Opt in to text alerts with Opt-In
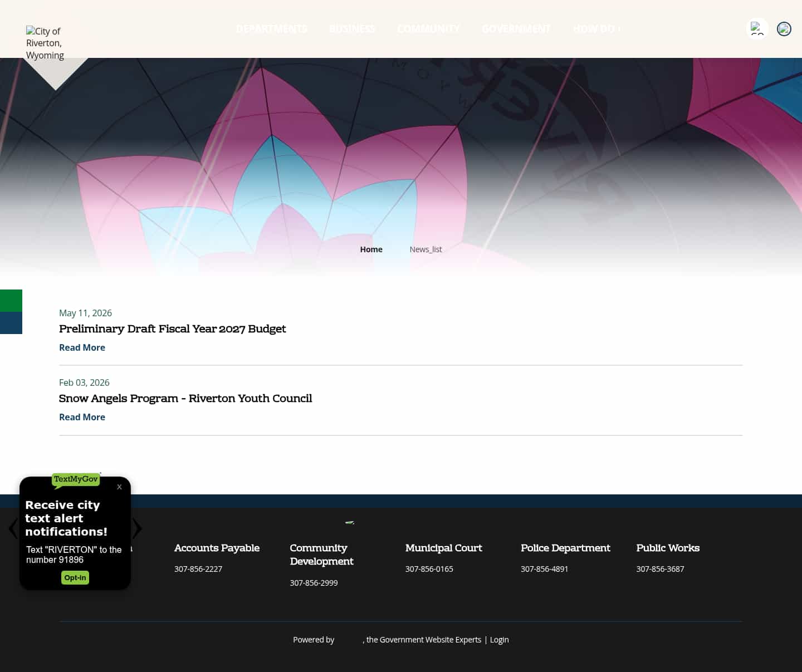This screenshot has height=672, width=802. pyautogui.click(x=75, y=577)
